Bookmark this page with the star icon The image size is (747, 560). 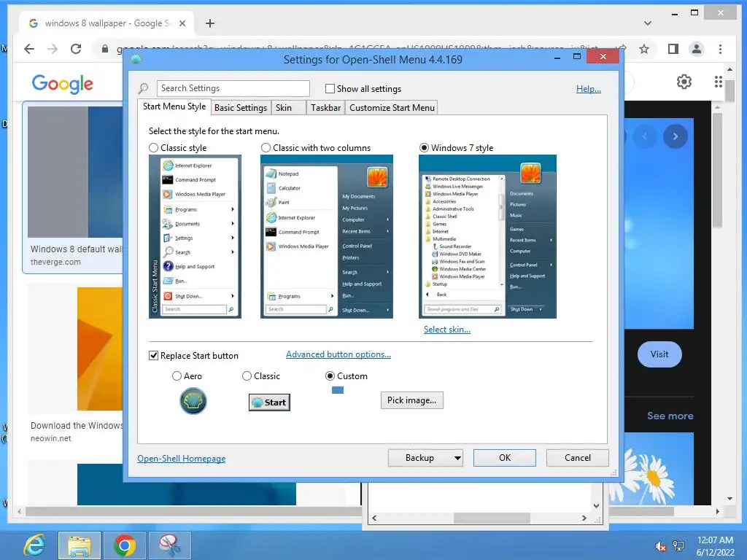(644, 49)
